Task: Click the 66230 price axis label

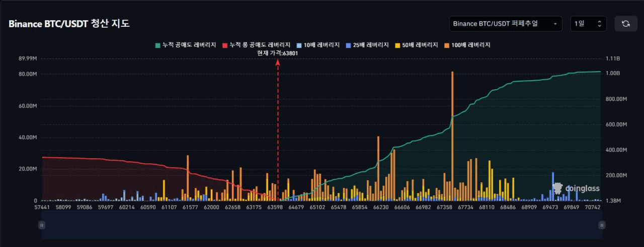Action: 381,207
